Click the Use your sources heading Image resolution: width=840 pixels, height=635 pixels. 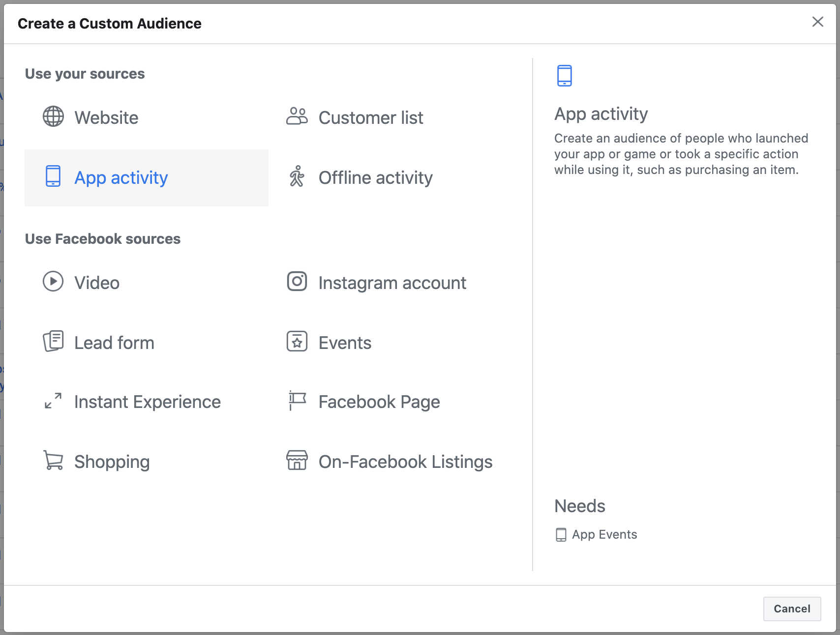pyautogui.click(x=85, y=74)
